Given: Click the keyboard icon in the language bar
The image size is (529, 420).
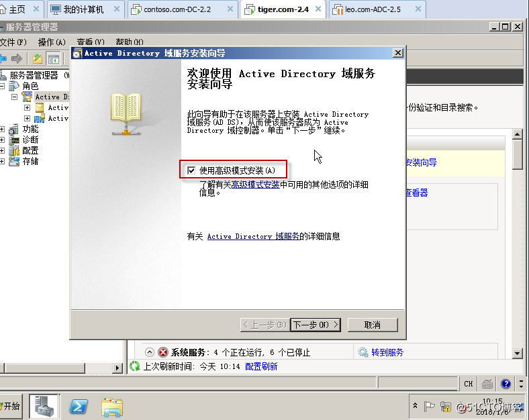Looking at the screenshot, I should click(x=487, y=384).
